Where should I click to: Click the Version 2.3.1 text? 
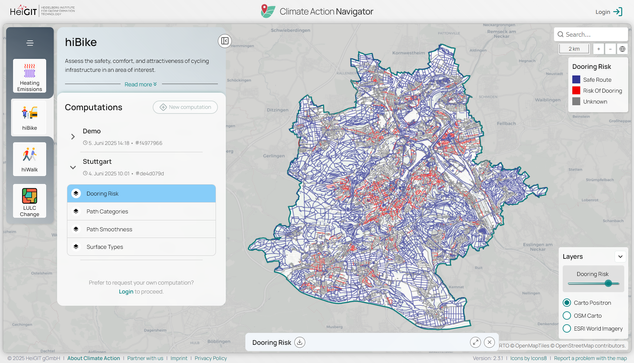pyautogui.click(x=488, y=358)
